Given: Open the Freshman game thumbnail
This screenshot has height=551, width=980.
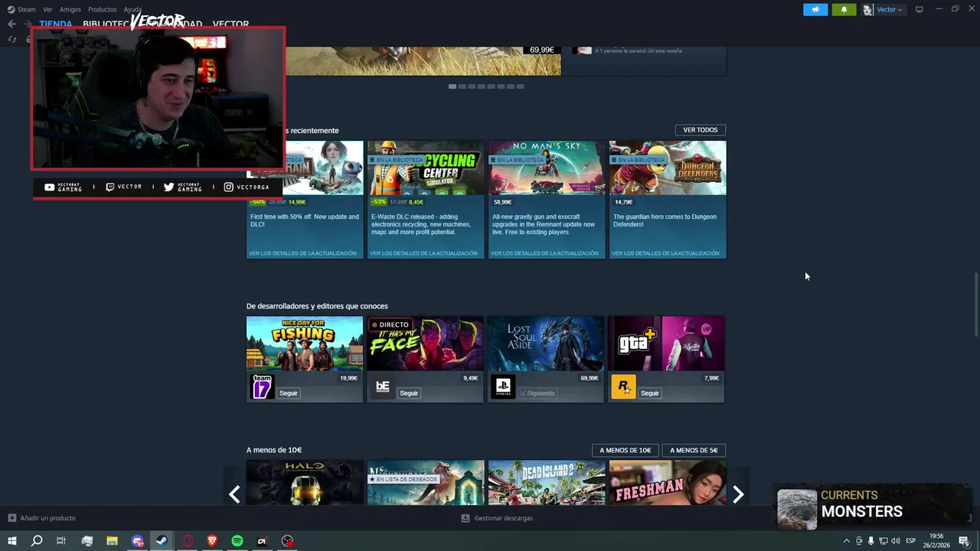Looking at the screenshot, I should (x=668, y=482).
